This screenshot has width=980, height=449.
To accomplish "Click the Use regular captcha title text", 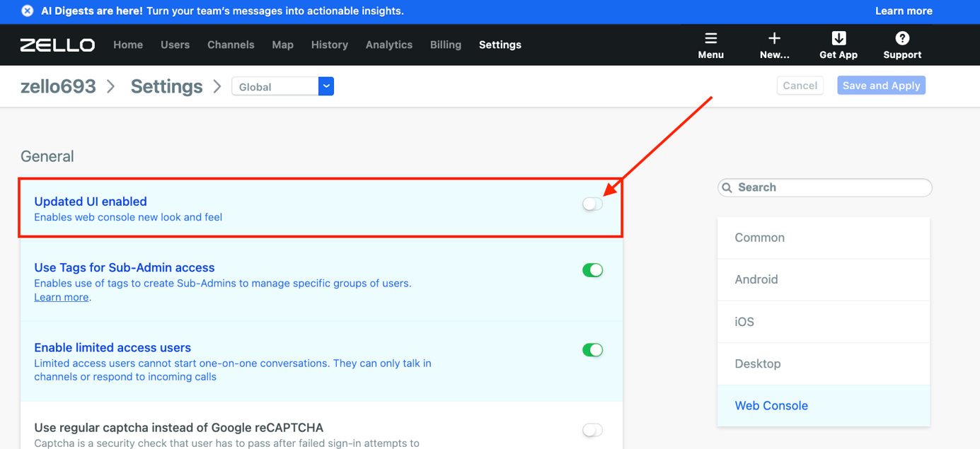I will pyautogui.click(x=179, y=428).
